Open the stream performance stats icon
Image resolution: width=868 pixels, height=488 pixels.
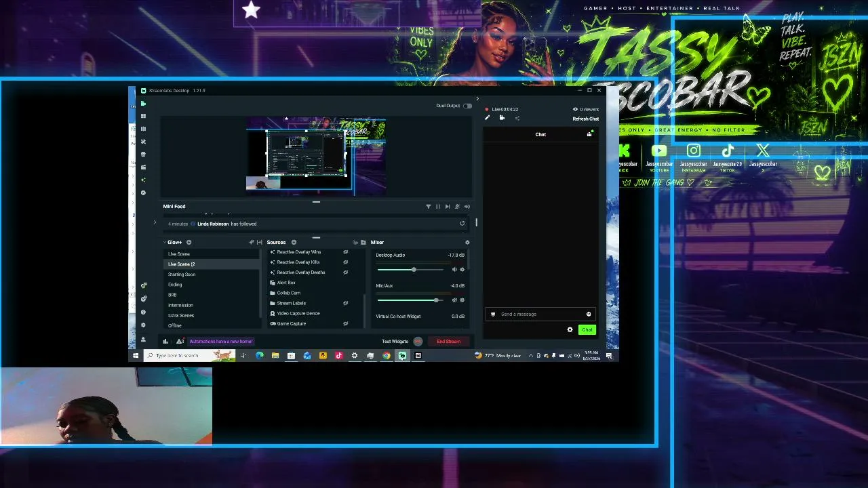pyautogui.click(x=165, y=342)
